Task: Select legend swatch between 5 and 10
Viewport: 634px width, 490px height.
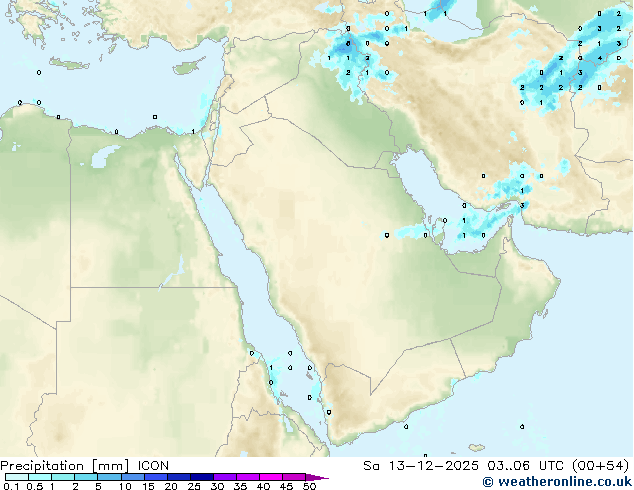Action: point(109,477)
